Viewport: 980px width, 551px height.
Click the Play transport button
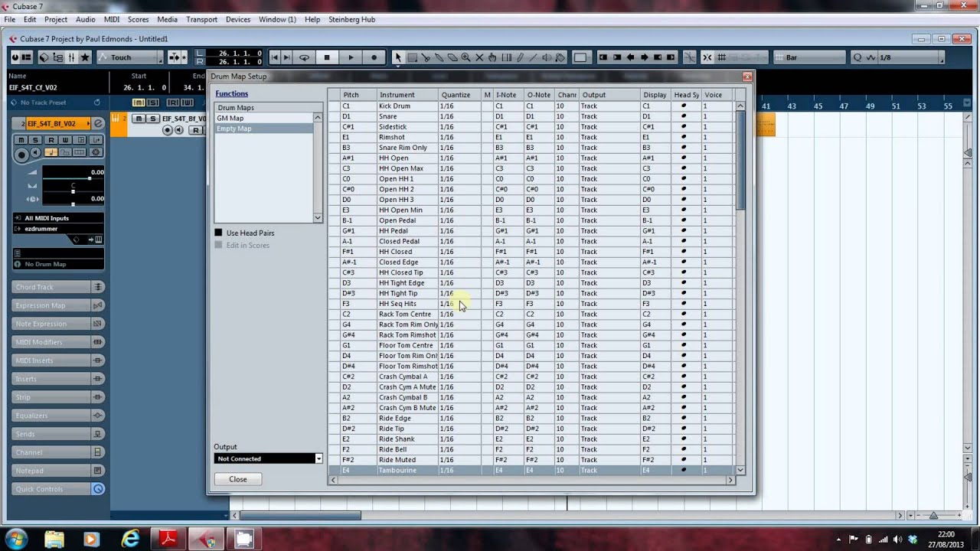click(351, 57)
